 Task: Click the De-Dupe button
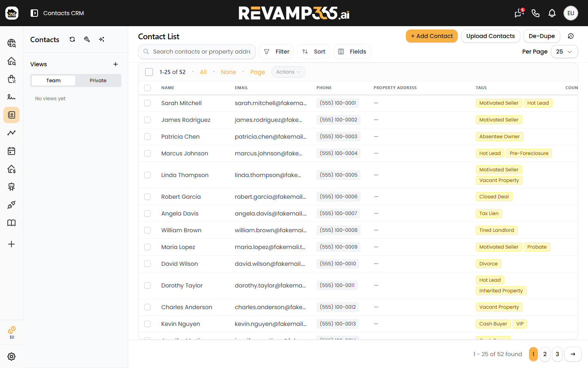pyautogui.click(x=542, y=36)
